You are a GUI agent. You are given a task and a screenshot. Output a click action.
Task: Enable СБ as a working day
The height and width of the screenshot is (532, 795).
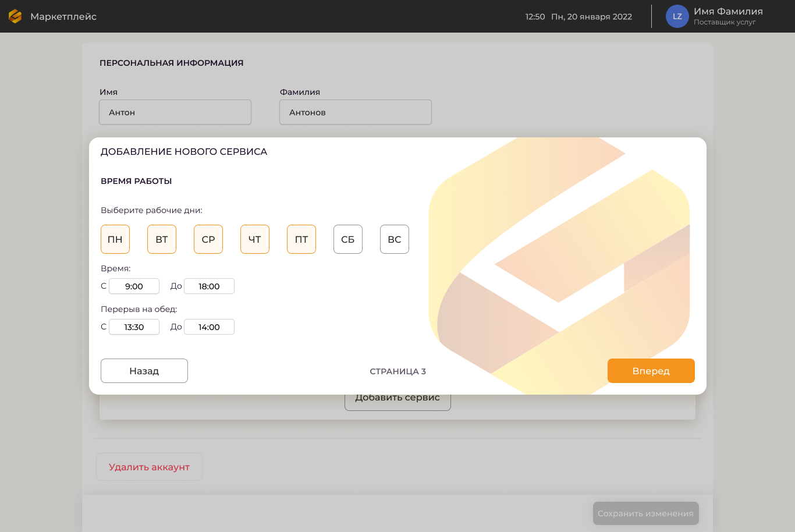(348, 239)
